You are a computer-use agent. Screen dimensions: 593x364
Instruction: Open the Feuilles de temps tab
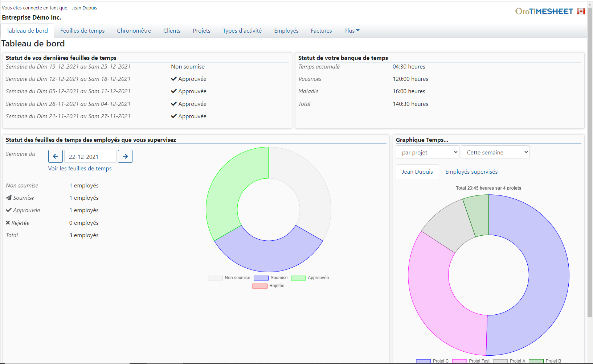[x=82, y=31]
